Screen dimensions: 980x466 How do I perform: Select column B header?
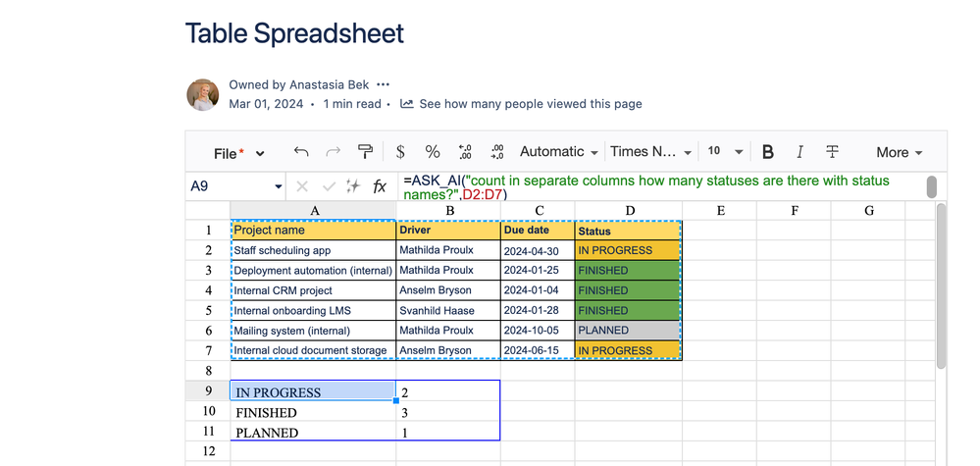[448, 211]
